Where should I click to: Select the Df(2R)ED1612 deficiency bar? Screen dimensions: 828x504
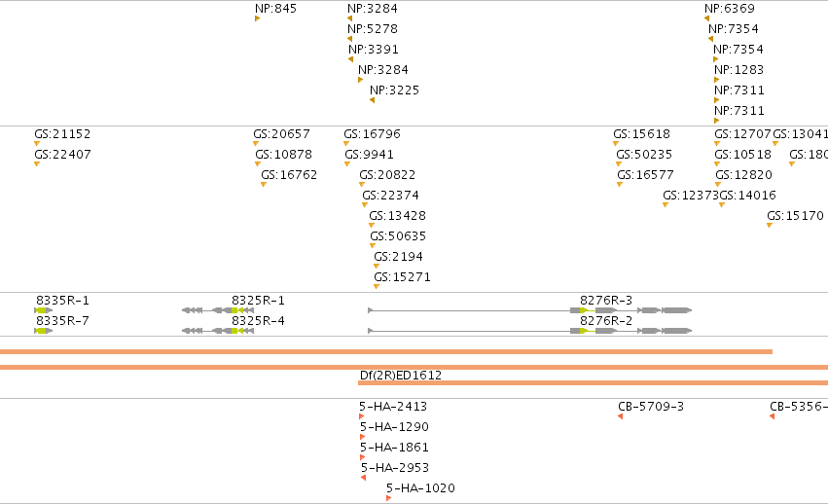point(593,382)
